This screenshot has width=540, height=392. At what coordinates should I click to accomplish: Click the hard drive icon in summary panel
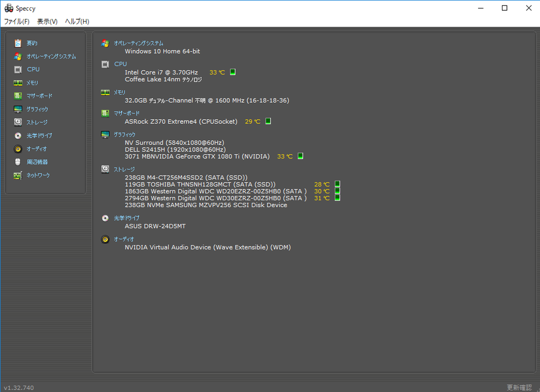[x=105, y=169]
